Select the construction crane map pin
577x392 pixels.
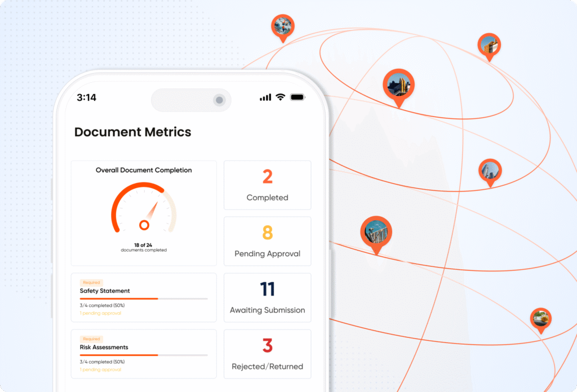click(489, 46)
